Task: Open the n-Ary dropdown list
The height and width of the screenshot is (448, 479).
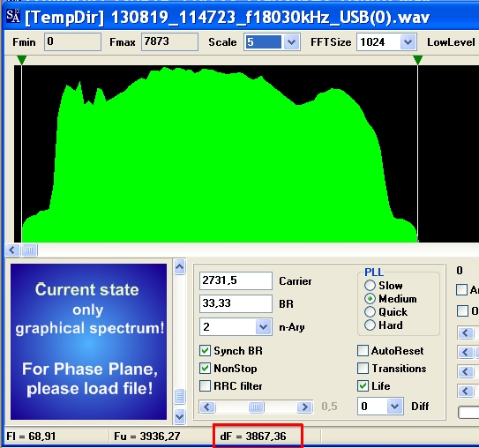Action: (263, 327)
